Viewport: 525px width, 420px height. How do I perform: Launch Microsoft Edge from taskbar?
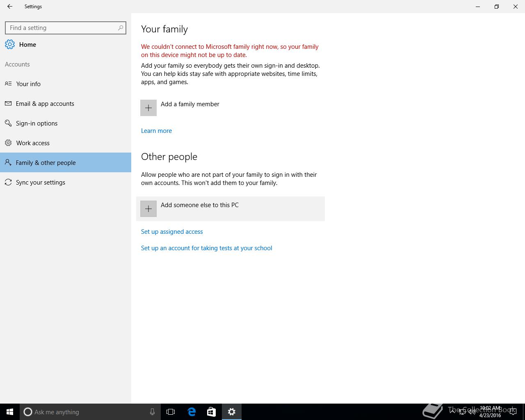[192, 412]
